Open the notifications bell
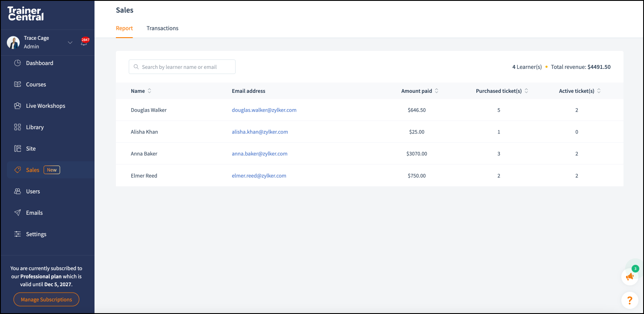644x314 pixels. pos(84,43)
